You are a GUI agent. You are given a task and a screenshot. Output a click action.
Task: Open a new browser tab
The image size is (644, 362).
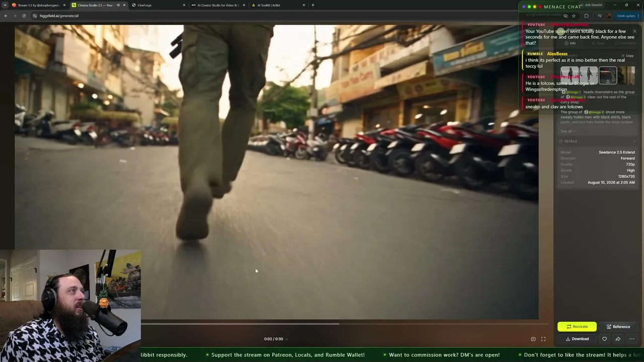[x=313, y=5]
